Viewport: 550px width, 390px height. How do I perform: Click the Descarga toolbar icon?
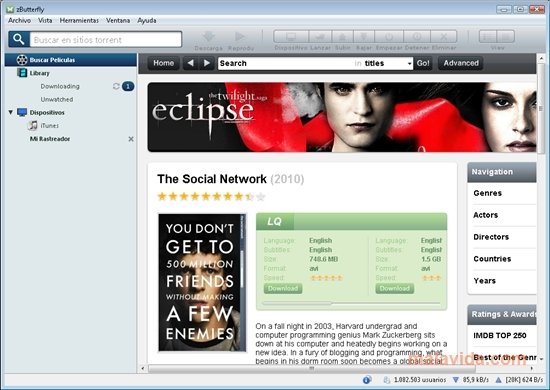(208, 37)
